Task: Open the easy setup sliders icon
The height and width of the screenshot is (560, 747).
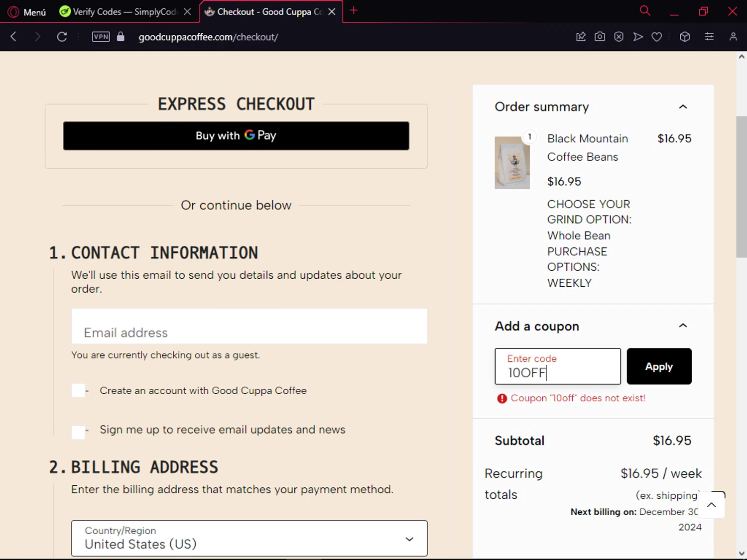Action: coord(709,36)
